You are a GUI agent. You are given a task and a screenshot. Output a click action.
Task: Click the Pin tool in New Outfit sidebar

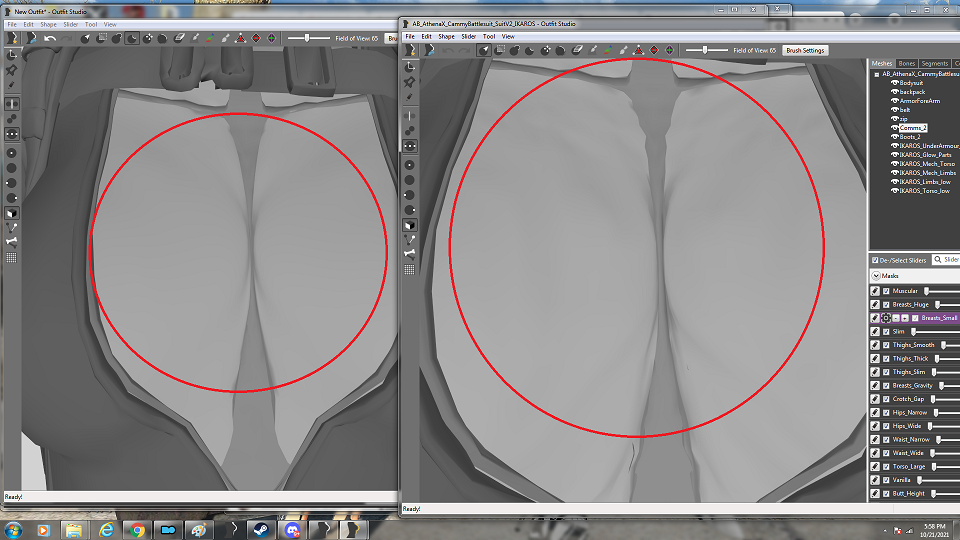[x=11, y=70]
